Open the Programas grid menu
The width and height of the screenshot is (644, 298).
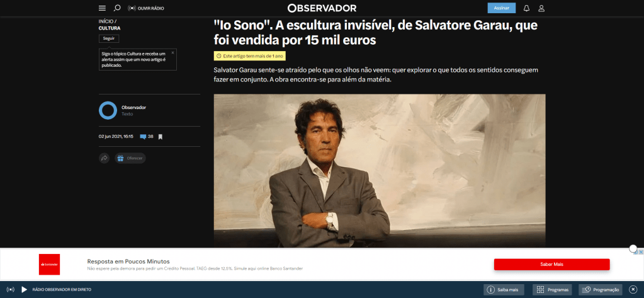tap(551, 290)
